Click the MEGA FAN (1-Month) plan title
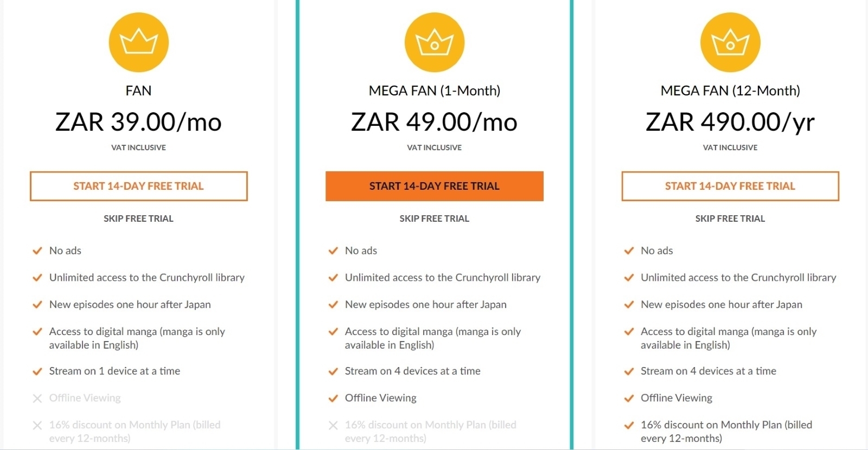Screen dimensions: 868x450 click(434, 91)
